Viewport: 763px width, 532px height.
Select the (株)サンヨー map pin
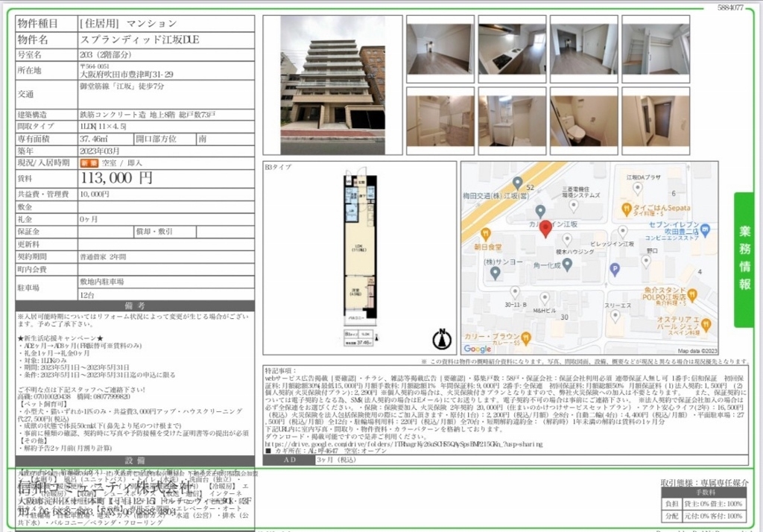[496, 273]
